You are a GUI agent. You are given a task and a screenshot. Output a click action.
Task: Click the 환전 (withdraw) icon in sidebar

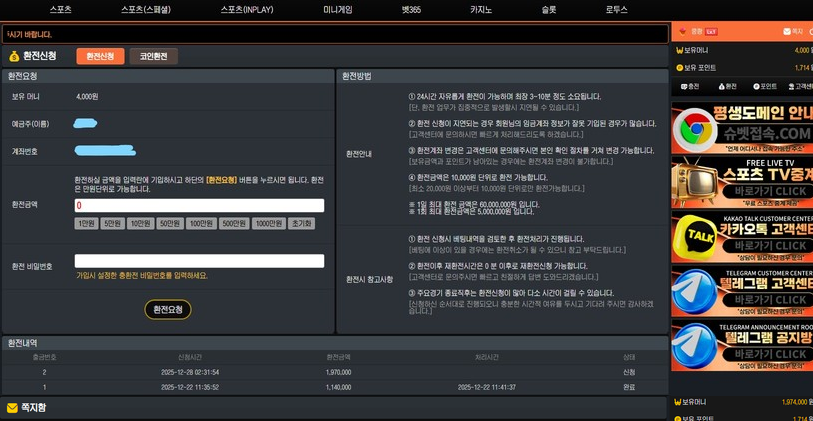[x=727, y=87]
